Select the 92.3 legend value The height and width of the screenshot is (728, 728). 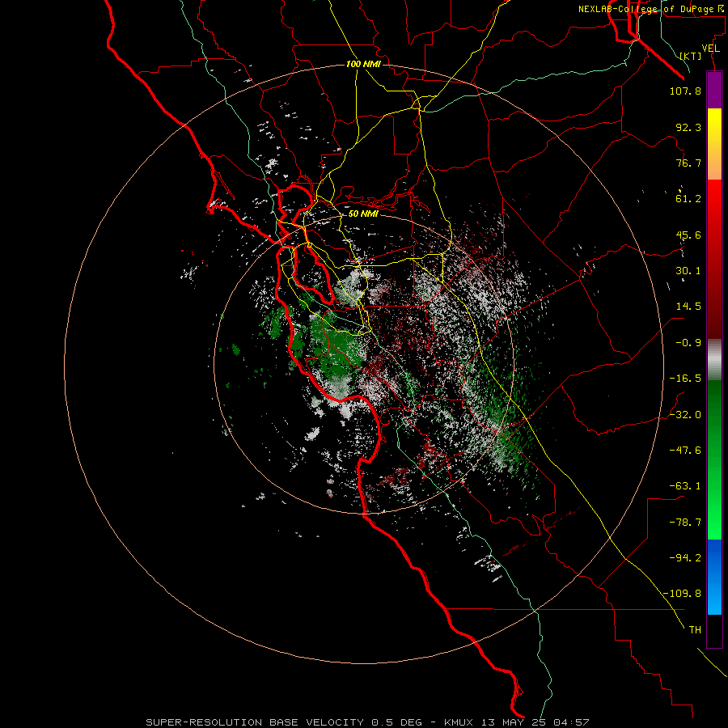tap(688, 127)
